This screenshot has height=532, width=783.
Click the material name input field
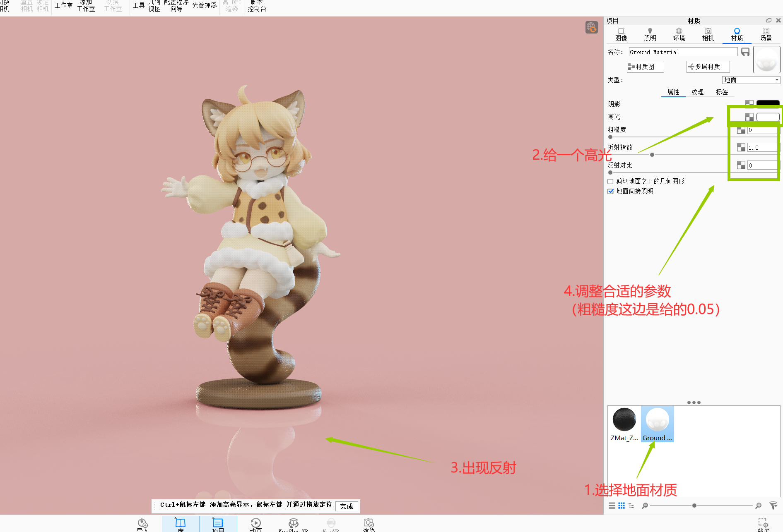(x=683, y=52)
